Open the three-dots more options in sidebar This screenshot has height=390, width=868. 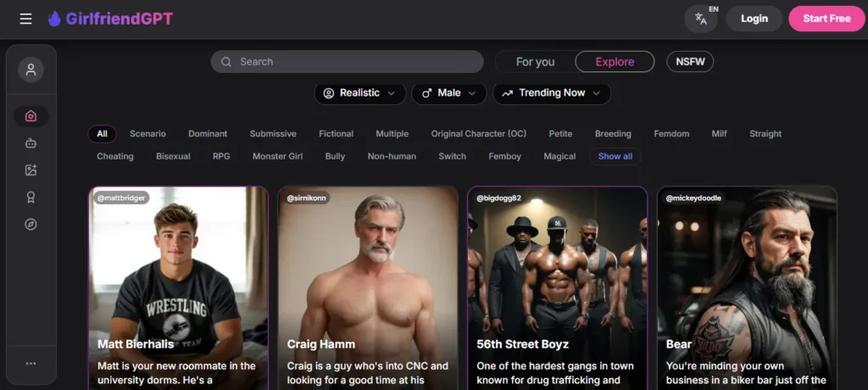click(31, 364)
